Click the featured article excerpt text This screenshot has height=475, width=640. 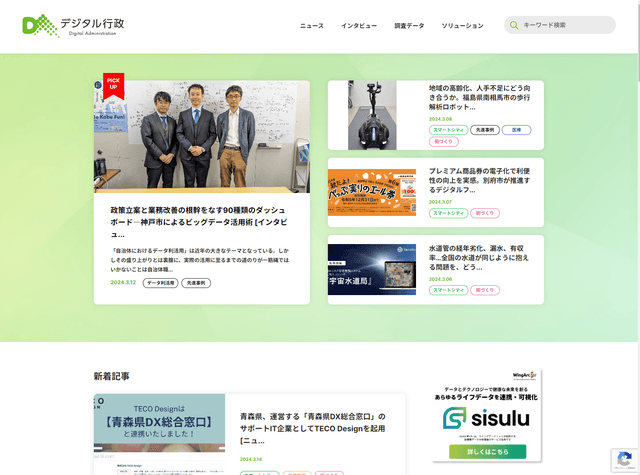[200, 260]
